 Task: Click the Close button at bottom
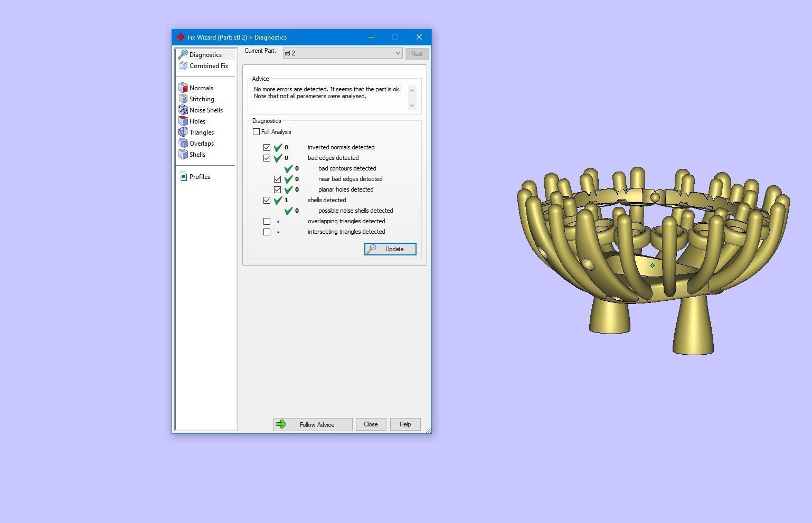pyautogui.click(x=371, y=424)
